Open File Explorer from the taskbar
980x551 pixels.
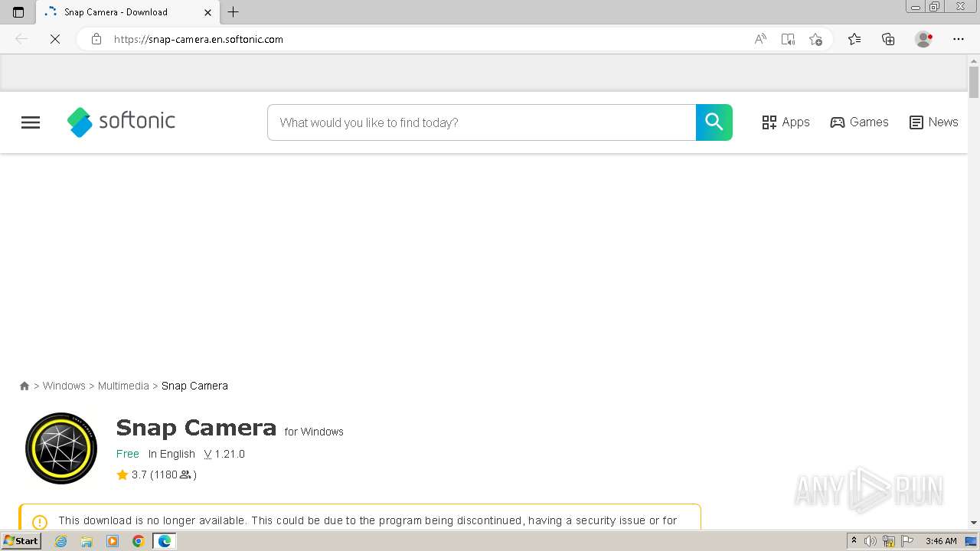[x=87, y=541]
